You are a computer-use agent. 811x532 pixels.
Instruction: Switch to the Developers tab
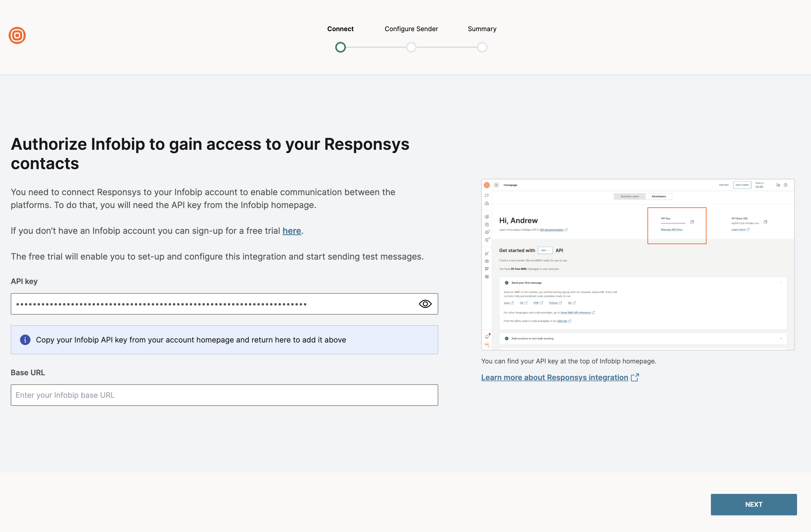coord(659,197)
